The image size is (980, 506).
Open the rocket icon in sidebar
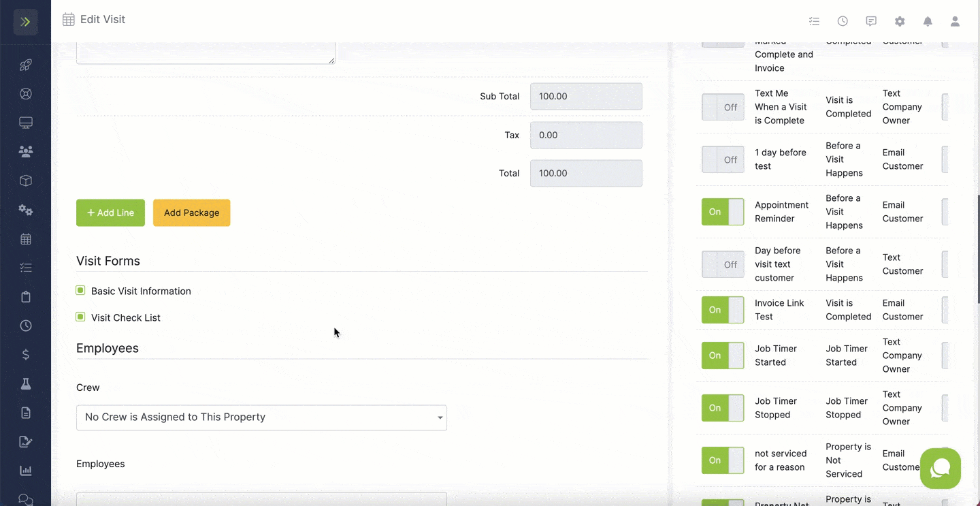coord(25,65)
